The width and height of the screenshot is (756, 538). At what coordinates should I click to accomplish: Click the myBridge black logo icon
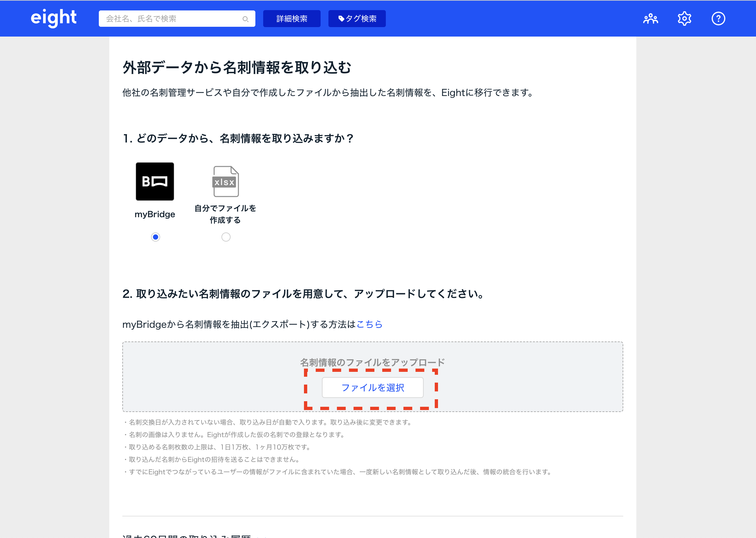pos(155,181)
